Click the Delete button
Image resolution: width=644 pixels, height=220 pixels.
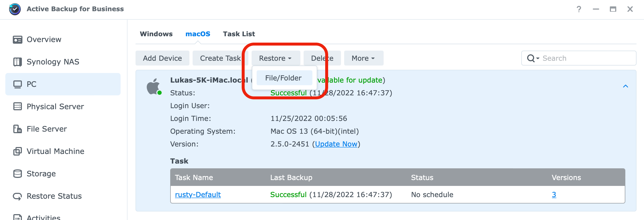322,58
